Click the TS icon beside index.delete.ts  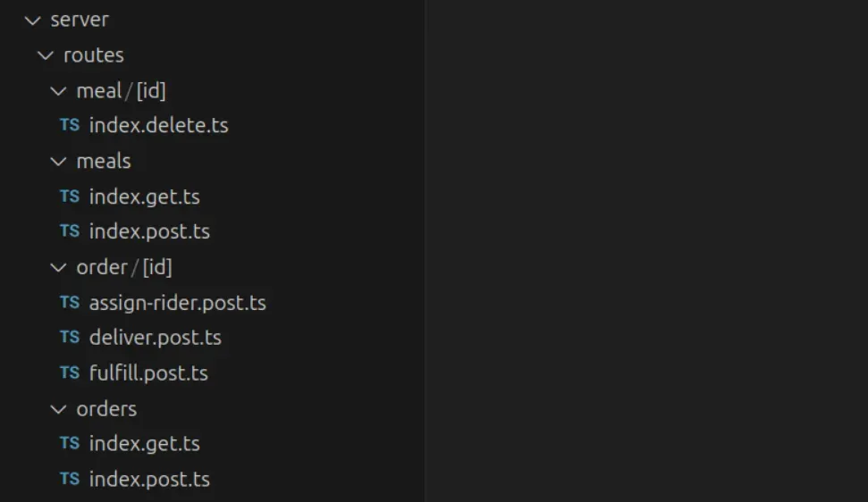tap(70, 125)
